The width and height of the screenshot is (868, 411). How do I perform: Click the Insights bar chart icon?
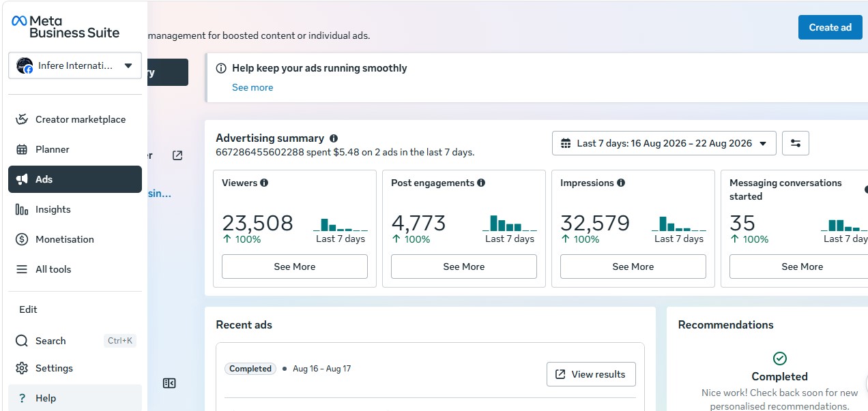[x=22, y=209]
